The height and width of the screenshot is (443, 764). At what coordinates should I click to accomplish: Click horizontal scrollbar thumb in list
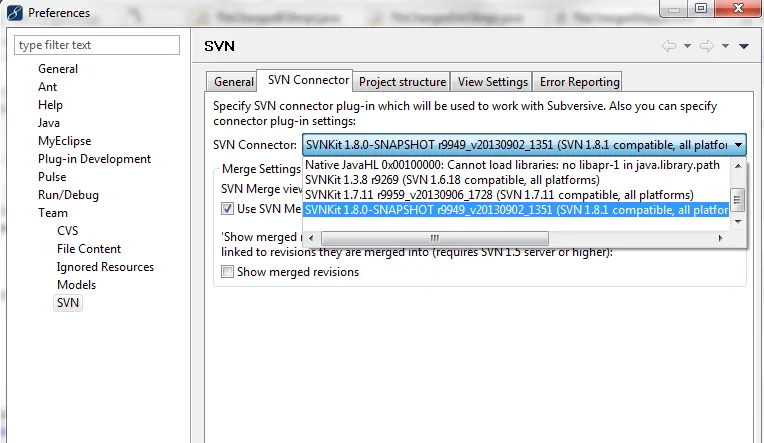[435, 238]
